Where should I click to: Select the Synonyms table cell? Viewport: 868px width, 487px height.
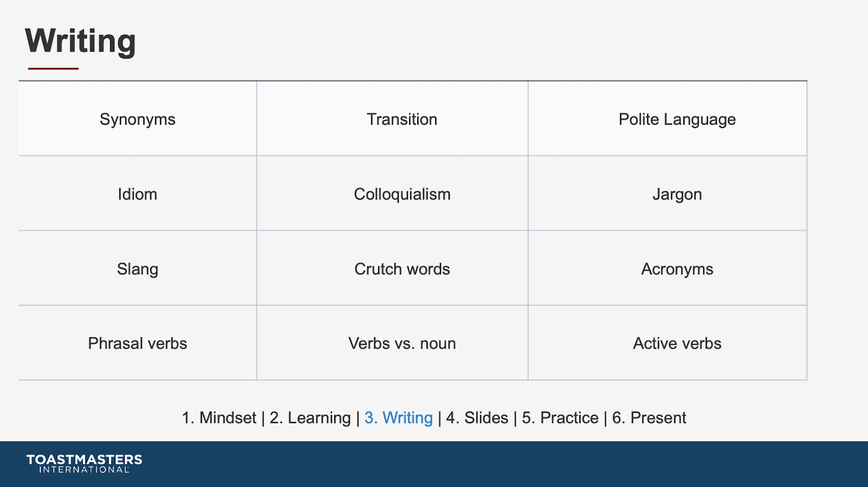pyautogui.click(x=138, y=119)
